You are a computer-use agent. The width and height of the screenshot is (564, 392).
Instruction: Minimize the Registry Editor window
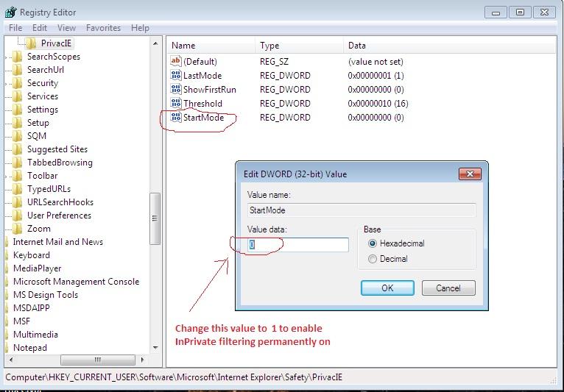point(496,13)
